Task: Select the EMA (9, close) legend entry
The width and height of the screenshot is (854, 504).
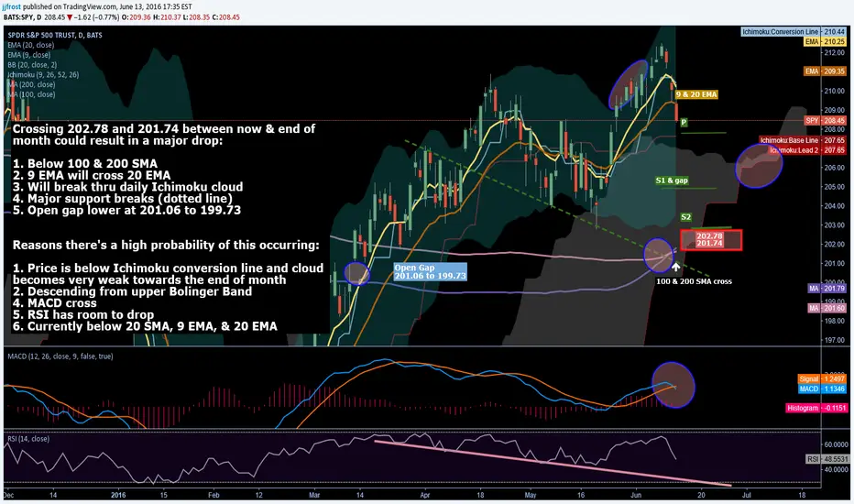Action: coord(29,54)
